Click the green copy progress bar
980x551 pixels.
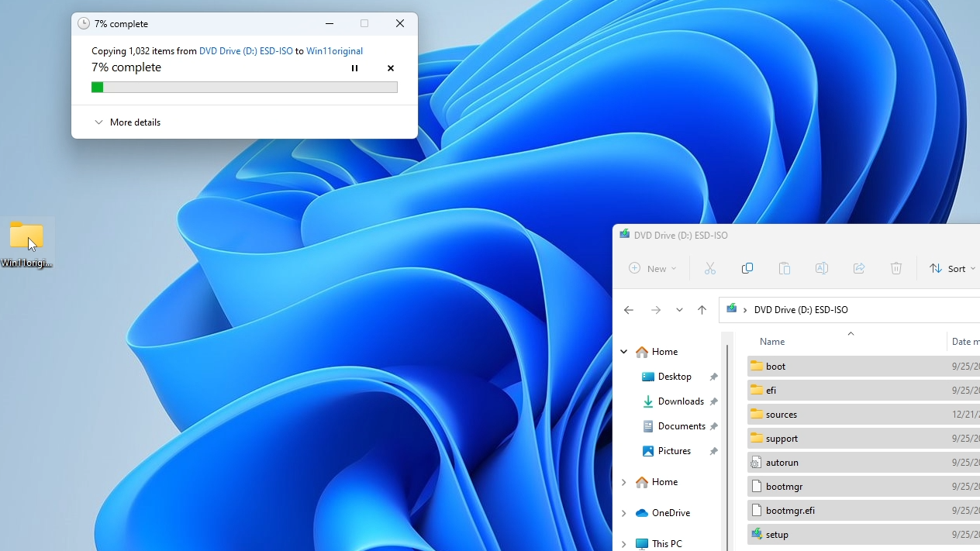(98, 87)
